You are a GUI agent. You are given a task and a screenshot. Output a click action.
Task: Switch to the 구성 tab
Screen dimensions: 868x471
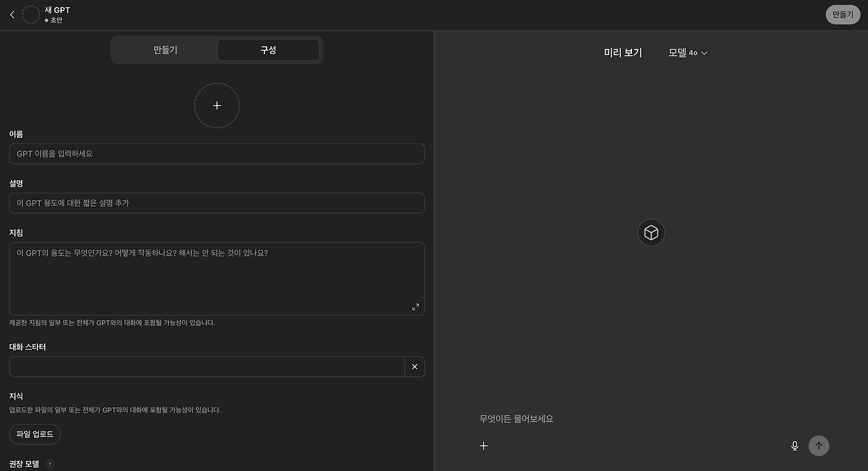coord(268,50)
